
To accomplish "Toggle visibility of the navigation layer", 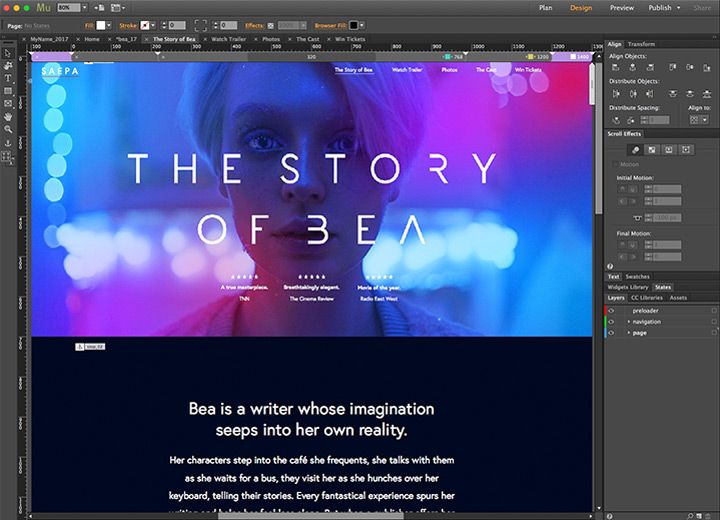I will [x=611, y=321].
